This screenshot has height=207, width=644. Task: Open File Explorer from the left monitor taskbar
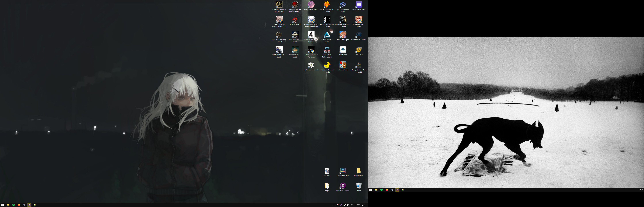coord(8,205)
